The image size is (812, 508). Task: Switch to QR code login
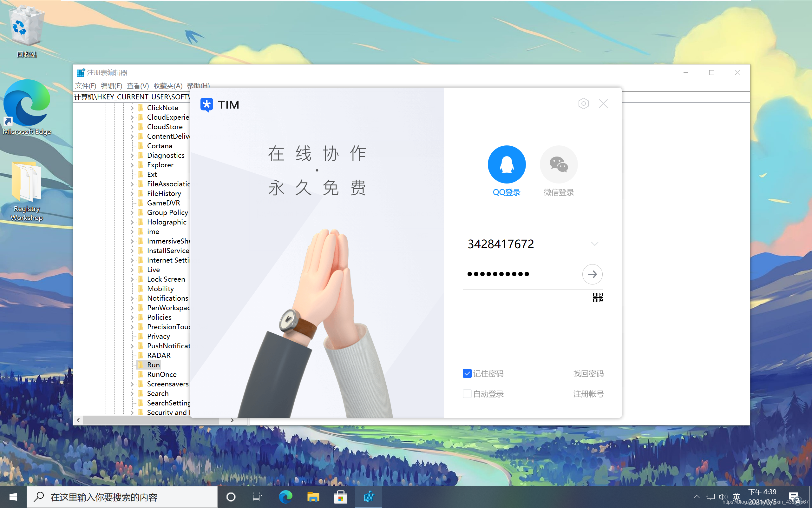(x=598, y=297)
